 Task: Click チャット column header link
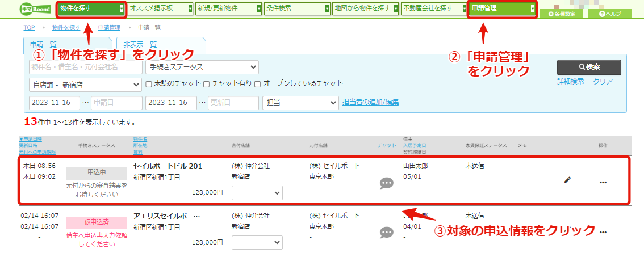387,145
